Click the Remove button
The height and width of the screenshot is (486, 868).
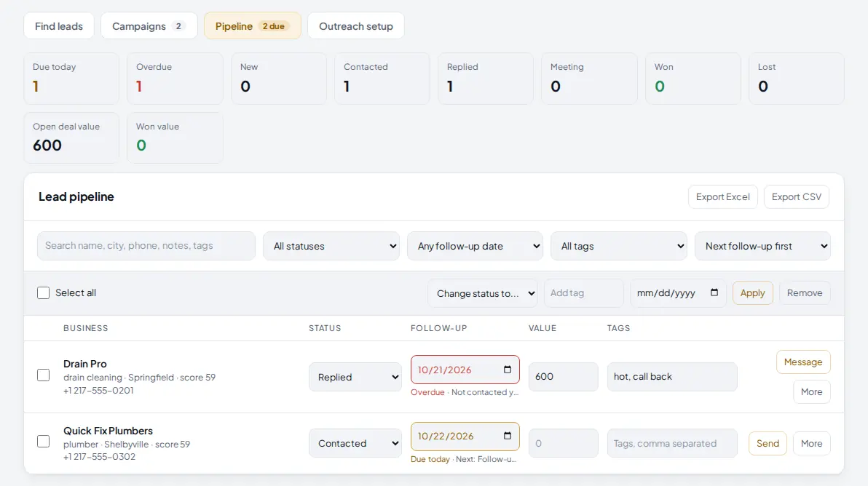point(805,293)
